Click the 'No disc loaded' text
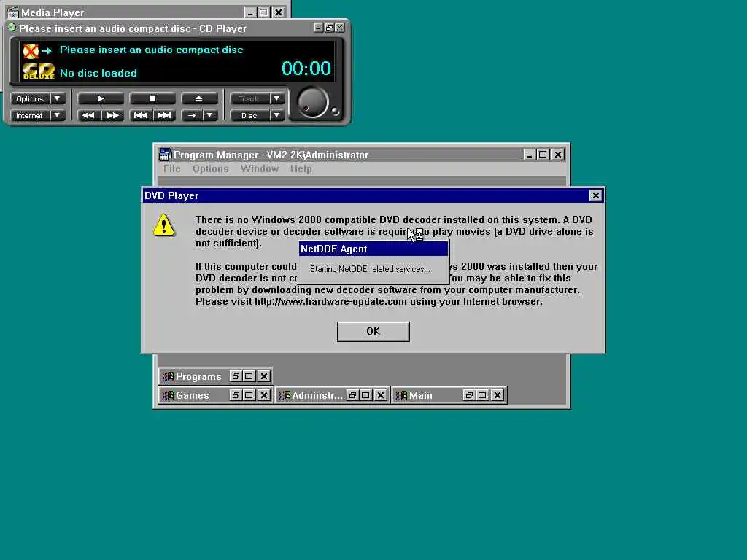Image resolution: width=747 pixels, height=560 pixels. coord(98,73)
